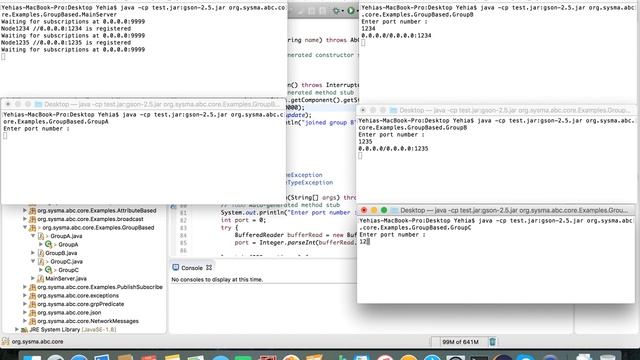Click folder icon in GroupA terminal title bar
The height and width of the screenshot is (360, 640).
39,104
